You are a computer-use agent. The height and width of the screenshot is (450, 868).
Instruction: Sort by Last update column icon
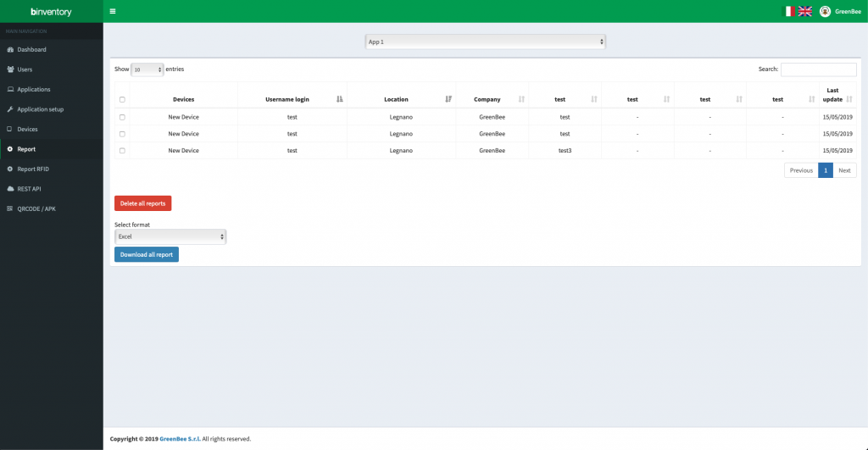tap(849, 99)
